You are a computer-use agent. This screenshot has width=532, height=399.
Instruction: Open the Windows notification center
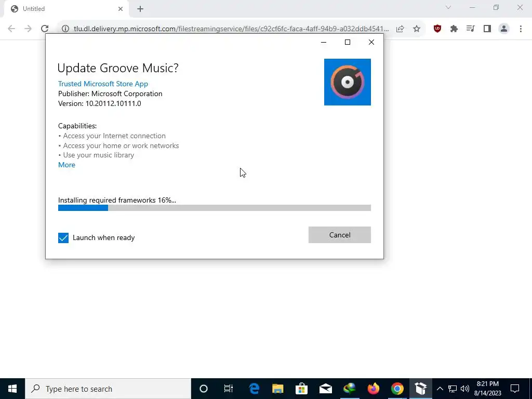pos(515,389)
